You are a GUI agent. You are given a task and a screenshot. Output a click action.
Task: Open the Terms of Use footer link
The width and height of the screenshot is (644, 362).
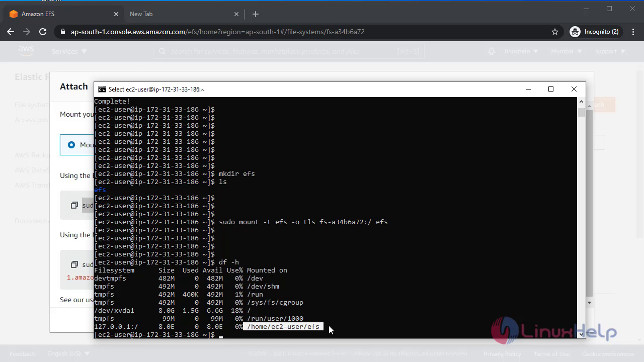[x=551, y=353]
